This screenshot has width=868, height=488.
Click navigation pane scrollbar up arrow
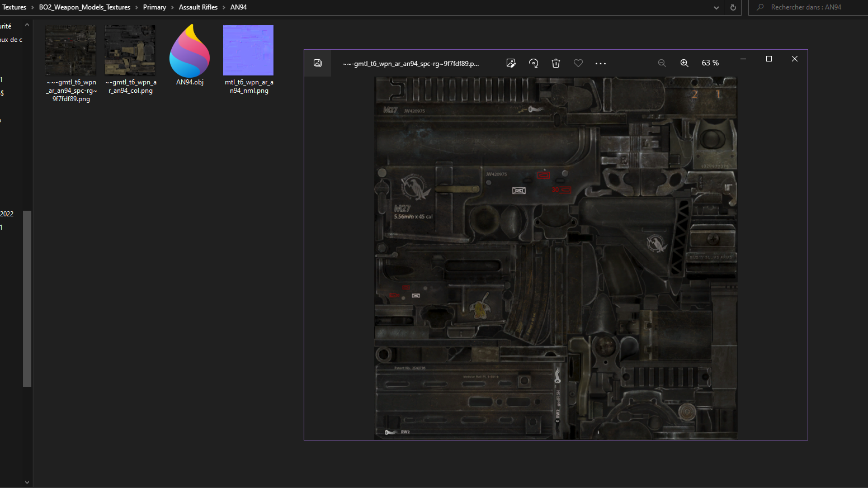[x=27, y=25]
